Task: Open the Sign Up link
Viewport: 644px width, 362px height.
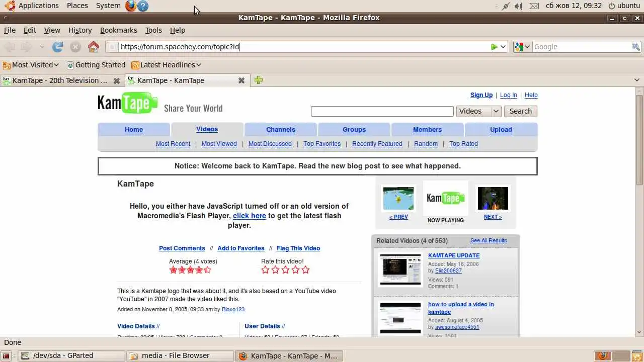Action: pyautogui.click(x=481, y=95)
